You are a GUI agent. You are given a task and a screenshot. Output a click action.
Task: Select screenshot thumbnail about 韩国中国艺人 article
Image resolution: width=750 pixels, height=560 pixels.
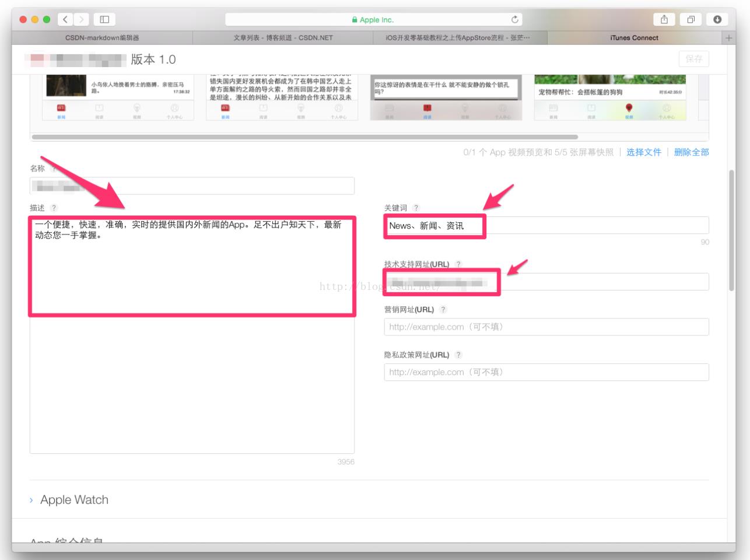point(282,97)
